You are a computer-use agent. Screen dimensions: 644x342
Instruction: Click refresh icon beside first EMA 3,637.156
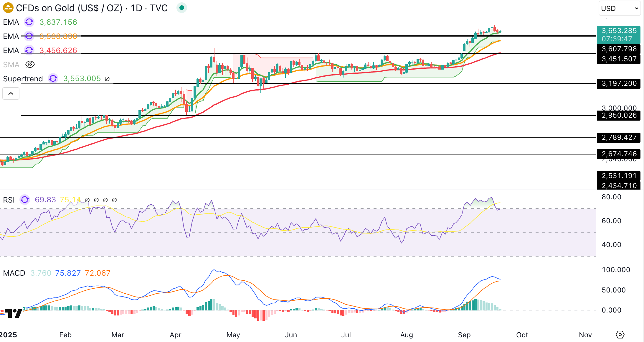pos(29,22)
